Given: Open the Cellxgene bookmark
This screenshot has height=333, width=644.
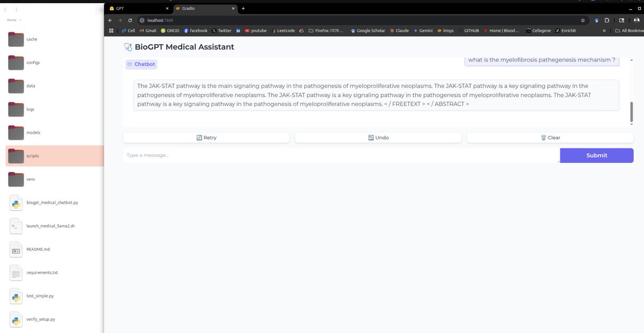Looking at the screenshot, I should click(539, 31).
